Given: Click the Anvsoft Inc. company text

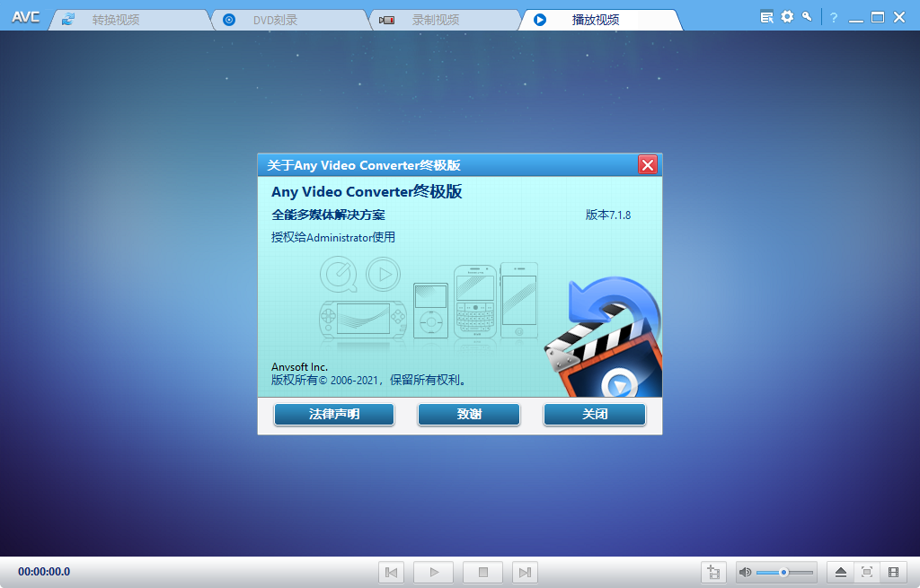Looking at the screenshot, I should tap(299, 367).
